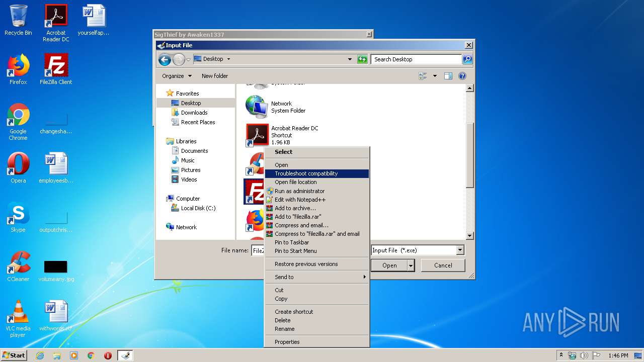Click the file list scroll down arrow
Image resolution: width=644 pixels, height=362 pixels.
coord(470,236)
